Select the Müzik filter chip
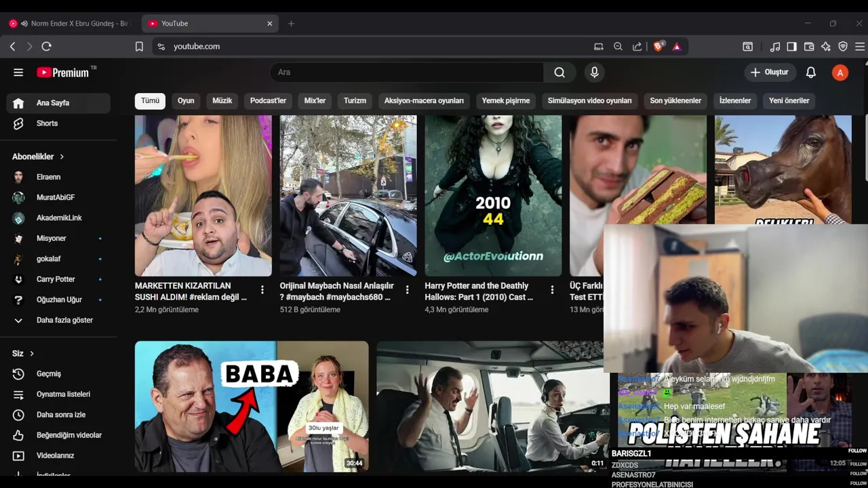868x488 pixels. (x=222, y=100)
